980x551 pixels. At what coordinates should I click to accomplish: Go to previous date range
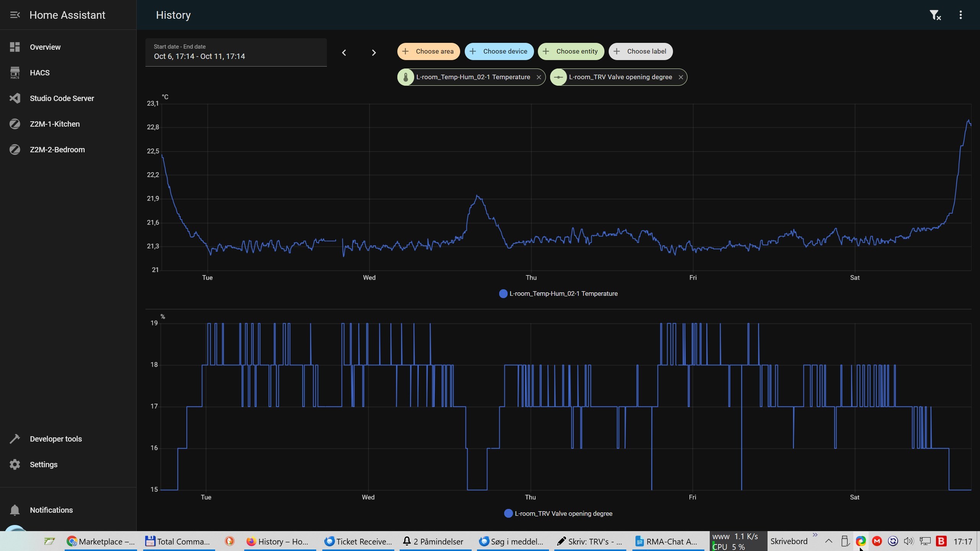(x=344, y=52)
